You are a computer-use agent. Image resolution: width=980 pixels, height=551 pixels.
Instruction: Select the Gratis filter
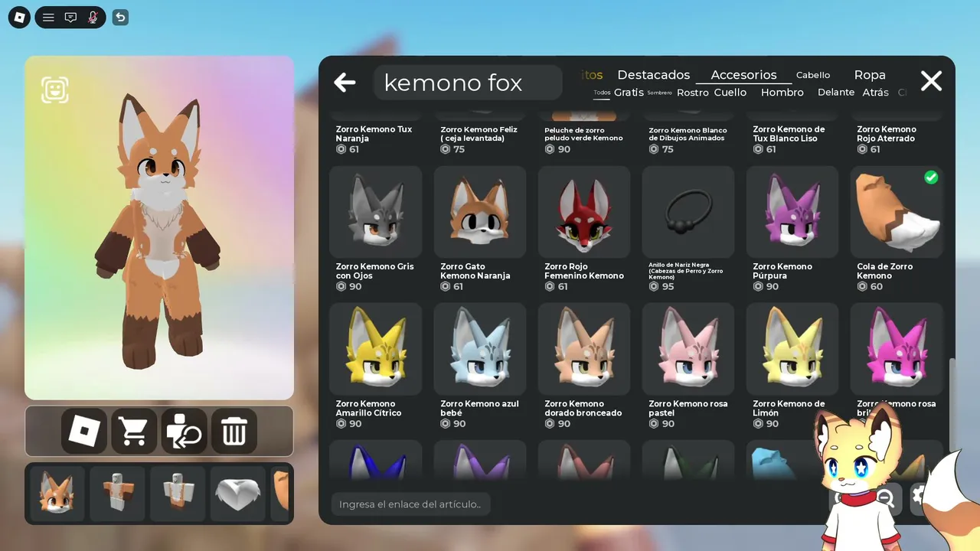629,92
